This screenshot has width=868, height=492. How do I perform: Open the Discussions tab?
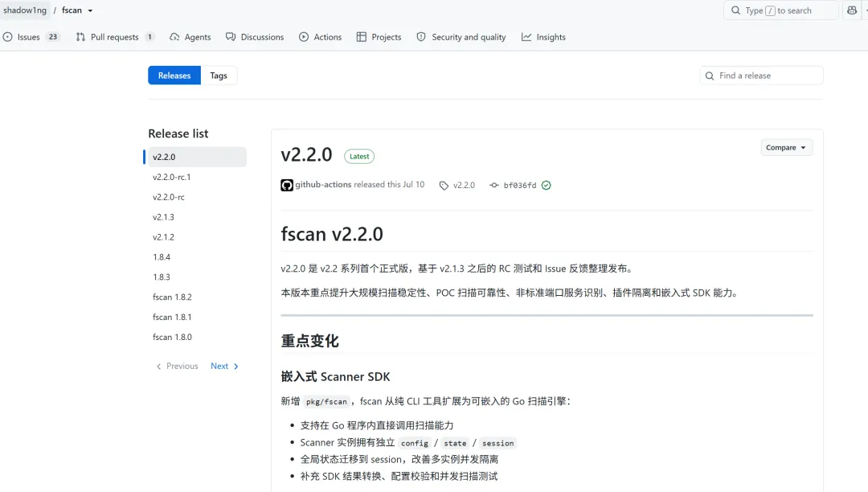(x=255, y=37)
